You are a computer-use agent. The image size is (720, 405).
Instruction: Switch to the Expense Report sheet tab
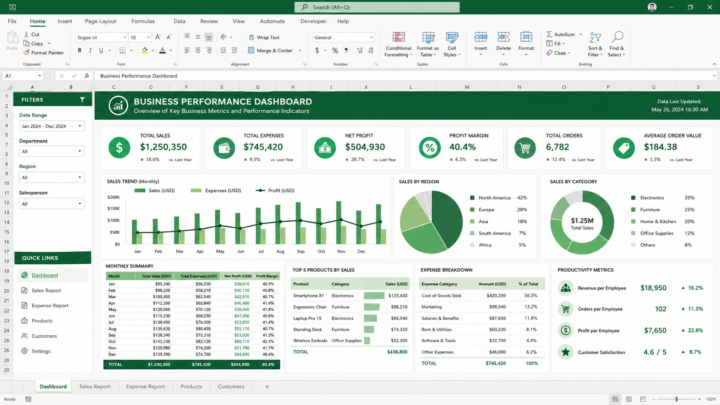point(145,387)
